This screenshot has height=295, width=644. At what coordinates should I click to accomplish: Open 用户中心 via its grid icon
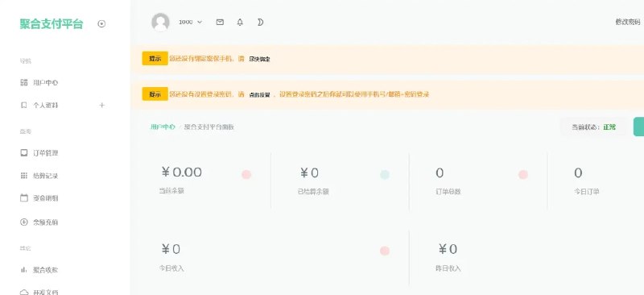[24, 82]
